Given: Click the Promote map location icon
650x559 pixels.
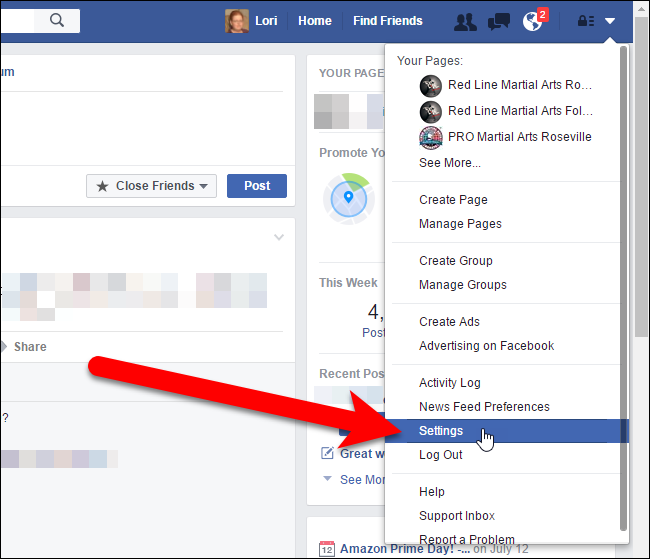Looking at the screenshot, I should [349, 199].
